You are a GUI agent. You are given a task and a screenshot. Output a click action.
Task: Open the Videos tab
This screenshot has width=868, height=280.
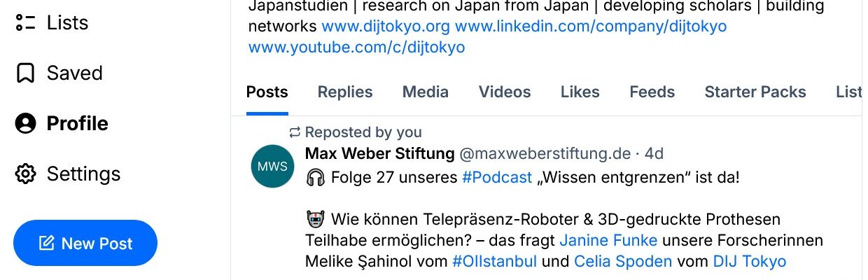pyautogui.click(x=505, y=92)
